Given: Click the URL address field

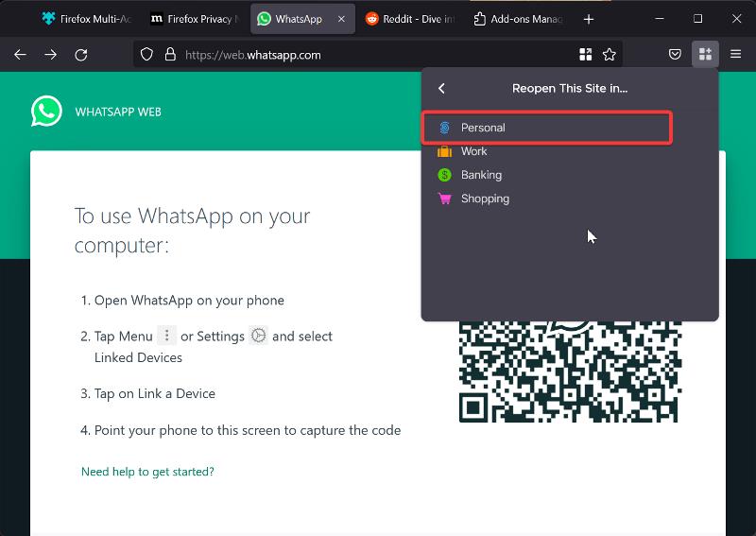Looking at the screenshot, I should coord(376,55).
